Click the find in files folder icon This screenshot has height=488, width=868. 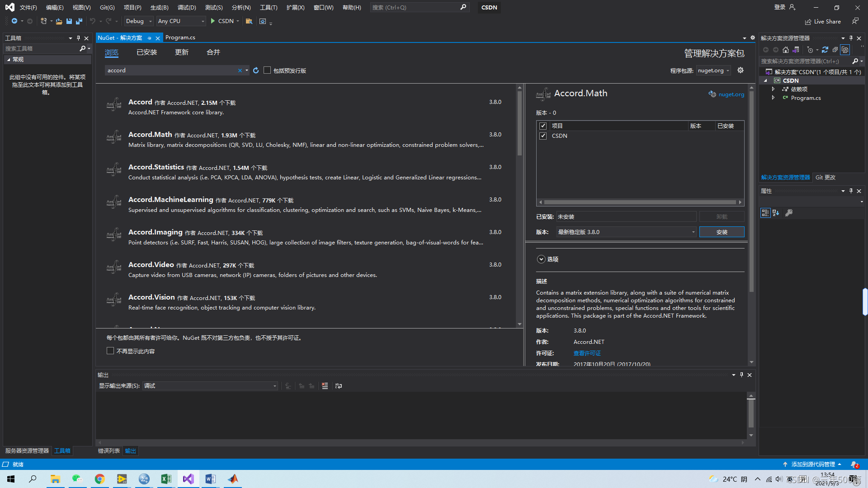tap(249, 21)
